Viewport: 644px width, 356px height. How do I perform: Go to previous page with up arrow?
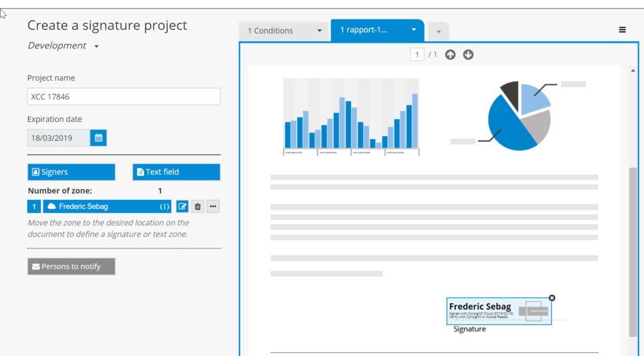(450, 55)
